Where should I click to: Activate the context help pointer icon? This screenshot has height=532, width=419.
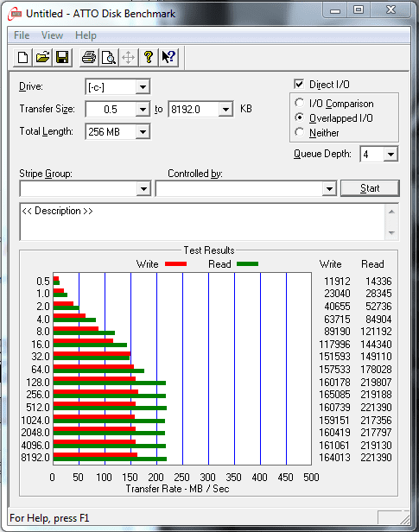[168, 57]
